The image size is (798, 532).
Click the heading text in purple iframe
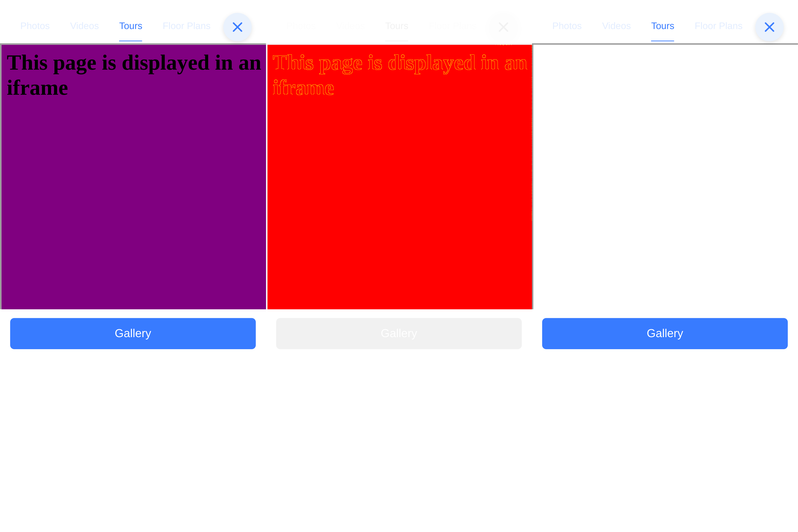tap(134, 63)
